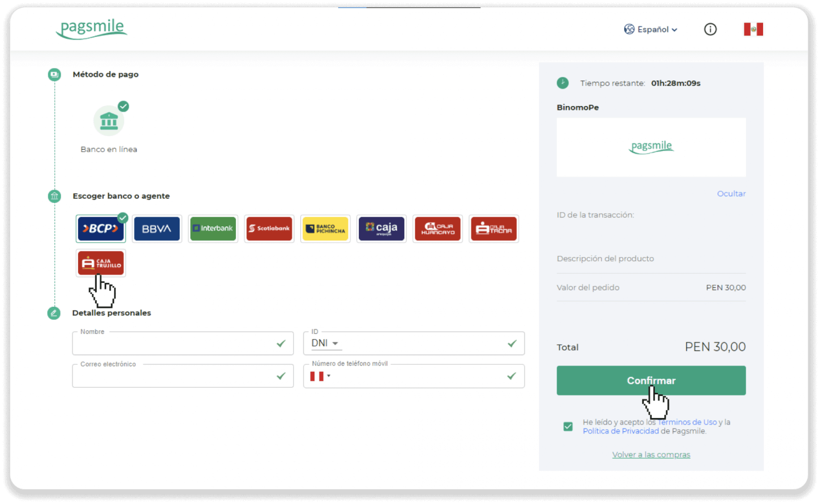Choose Banco Pichincha option

click(325, 228)
